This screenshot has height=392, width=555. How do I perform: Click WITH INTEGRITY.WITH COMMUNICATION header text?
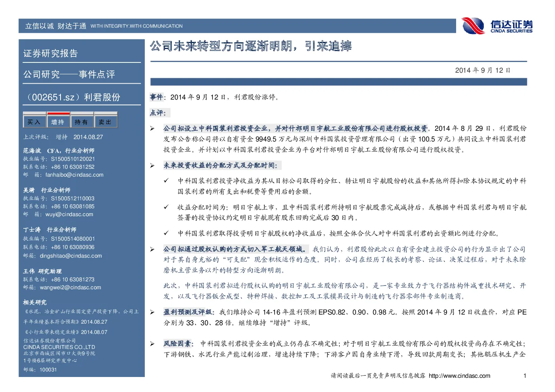pos(136,26)
